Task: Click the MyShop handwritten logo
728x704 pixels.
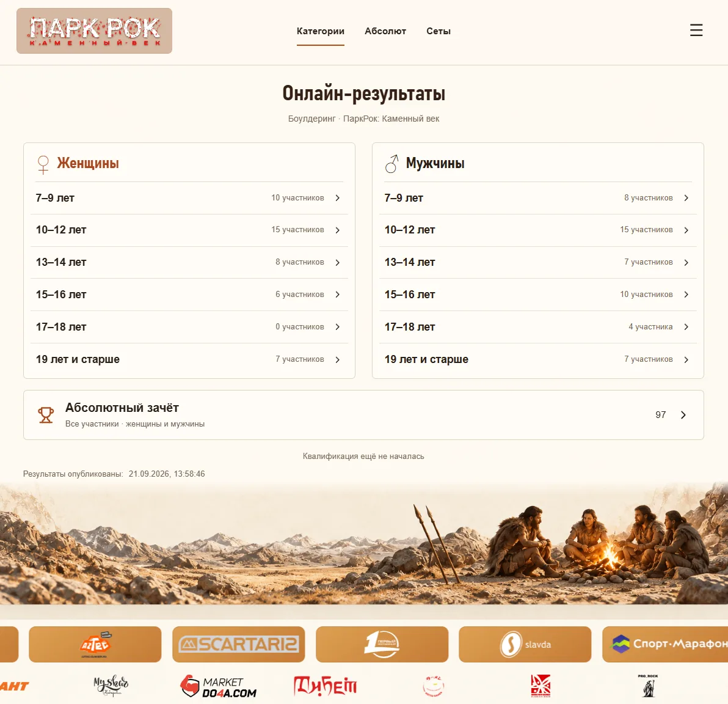Action: [x=111, y=686]
